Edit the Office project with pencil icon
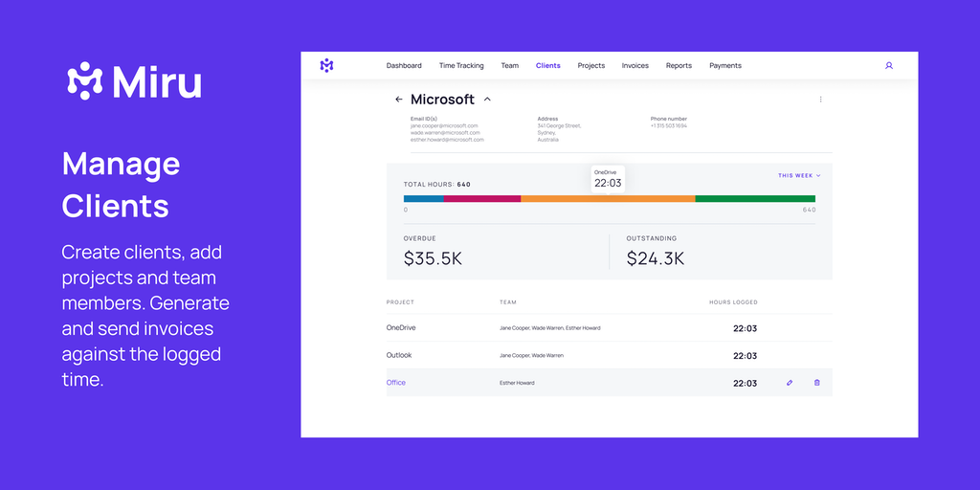Viewport: 980px width, 490px height. (790, 383)
